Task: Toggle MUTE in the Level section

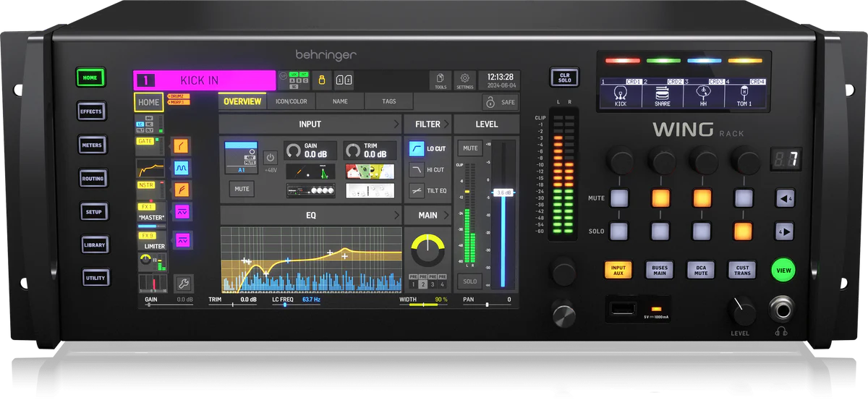Action: click(470, 149)
